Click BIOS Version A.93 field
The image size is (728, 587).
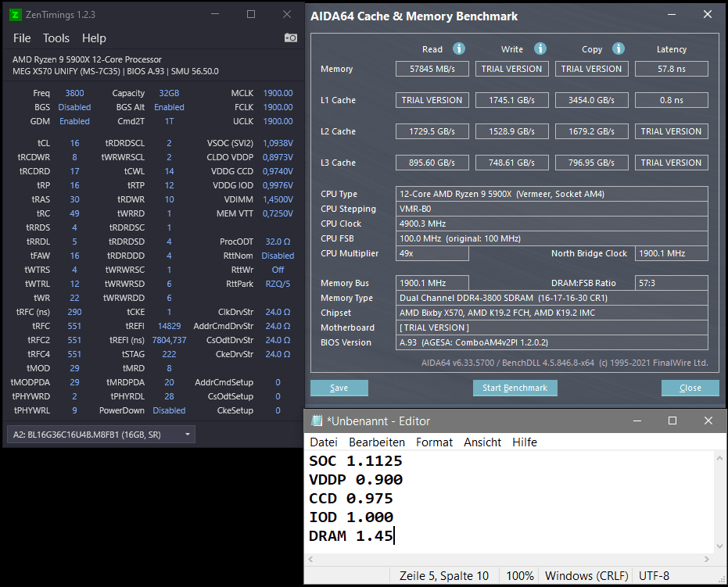(x=551, y=342)
